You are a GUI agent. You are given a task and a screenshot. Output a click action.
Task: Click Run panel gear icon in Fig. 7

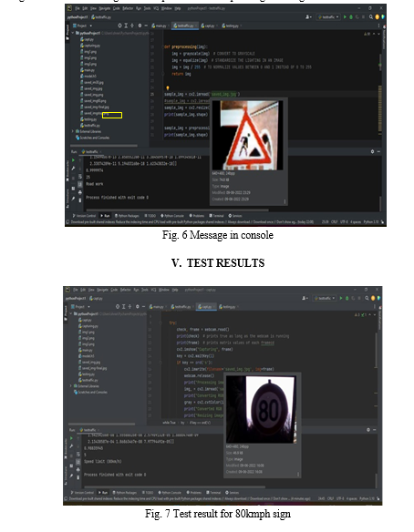[x=368, y=430]
